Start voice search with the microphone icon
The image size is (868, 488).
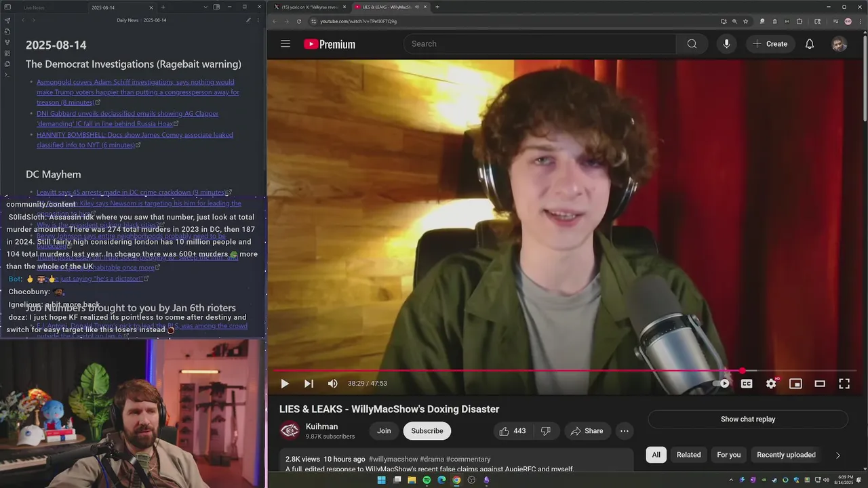tap(726, 44)
